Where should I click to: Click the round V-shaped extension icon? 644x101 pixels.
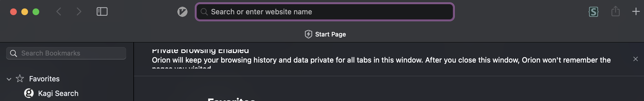tap(182, 12)
